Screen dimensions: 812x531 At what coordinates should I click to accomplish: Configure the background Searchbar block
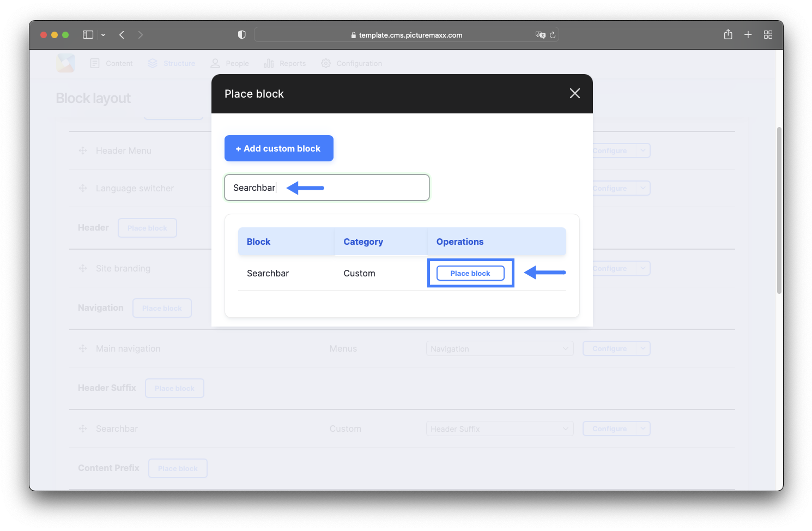point(609,429)
